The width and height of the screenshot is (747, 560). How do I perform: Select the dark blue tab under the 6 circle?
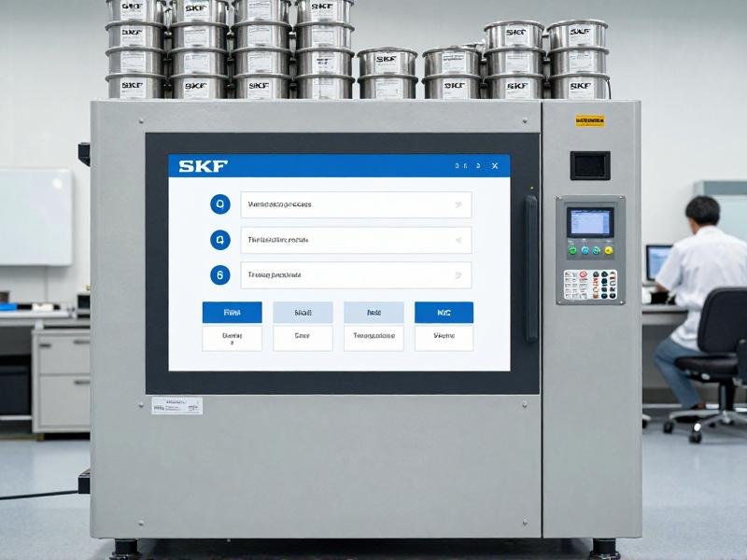coord(232,313)
